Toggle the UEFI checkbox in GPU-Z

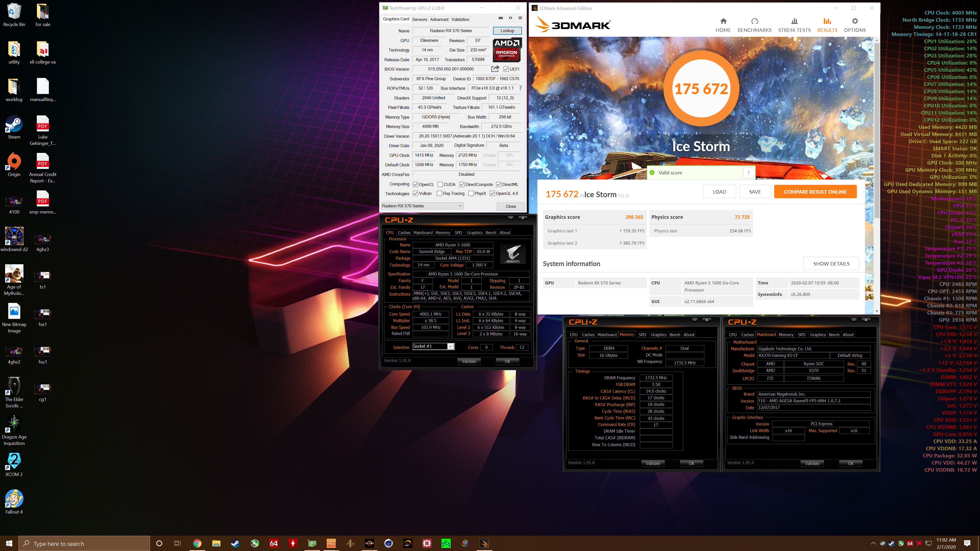(x=506, y=69)
